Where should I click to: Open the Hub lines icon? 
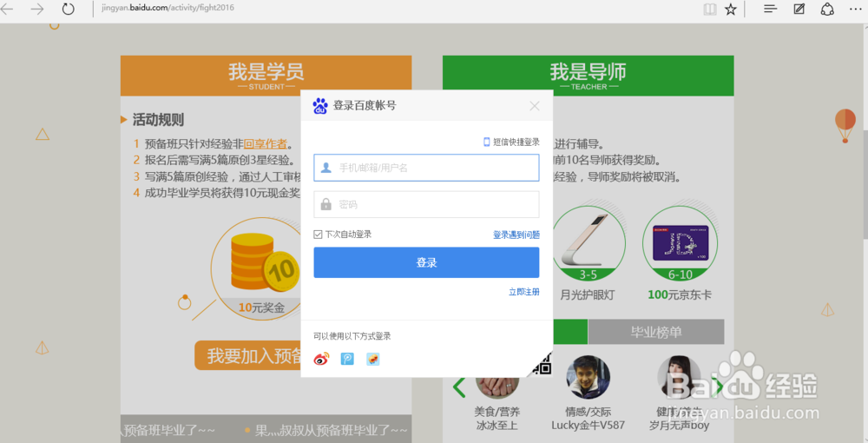(770, 9)
